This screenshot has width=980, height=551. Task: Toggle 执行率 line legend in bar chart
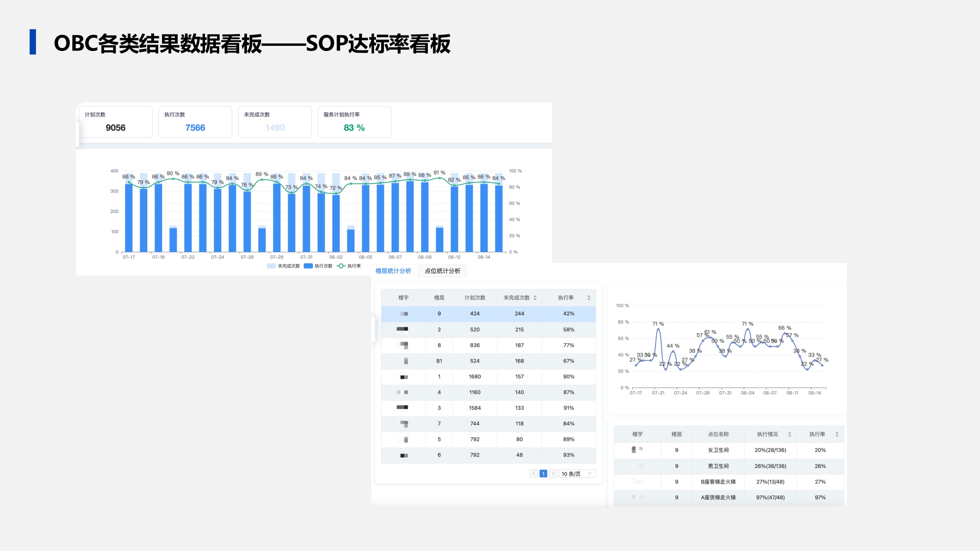click(349, 266)
